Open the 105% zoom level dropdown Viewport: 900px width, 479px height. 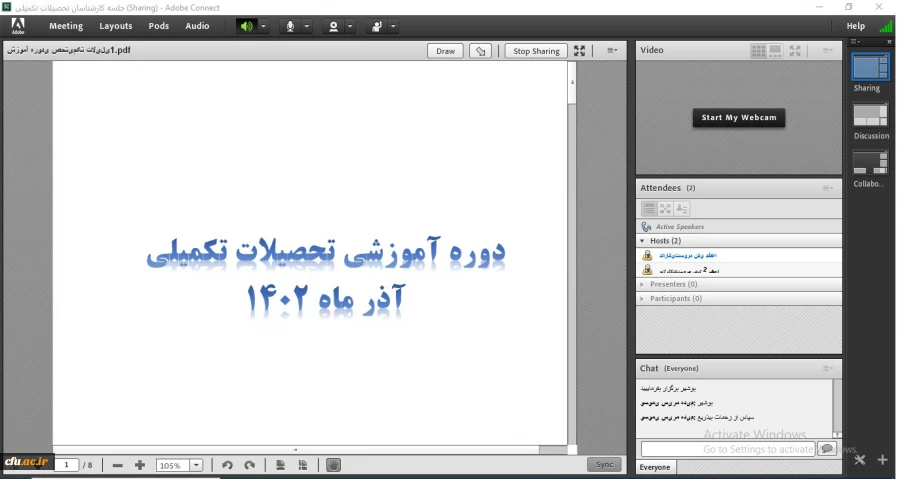197,465
